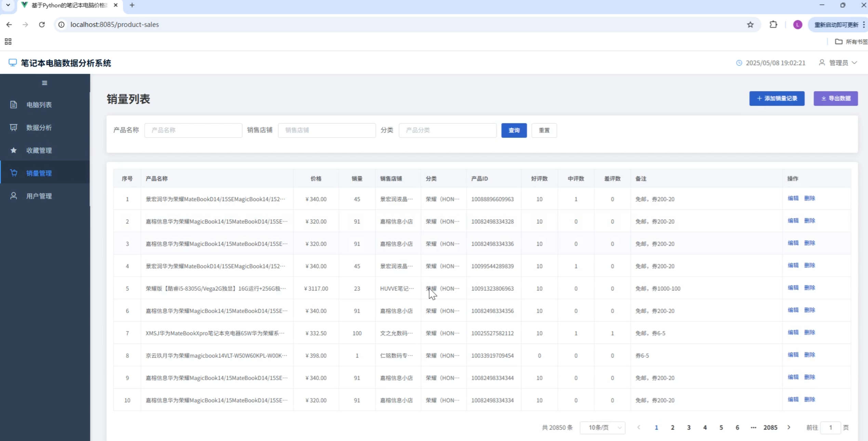Open 数据分析 from the sidebar
This screenshot has width=868, height=441.
click(39, 128)
